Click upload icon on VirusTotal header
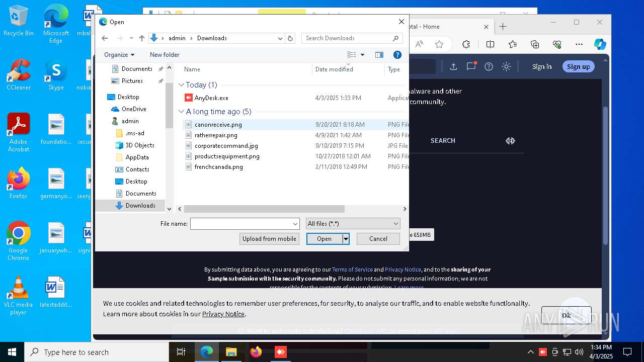The image size is (644, 362). 453,66
